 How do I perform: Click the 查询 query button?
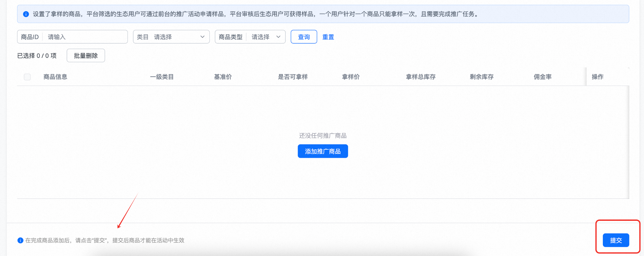(x=304, y=37)
